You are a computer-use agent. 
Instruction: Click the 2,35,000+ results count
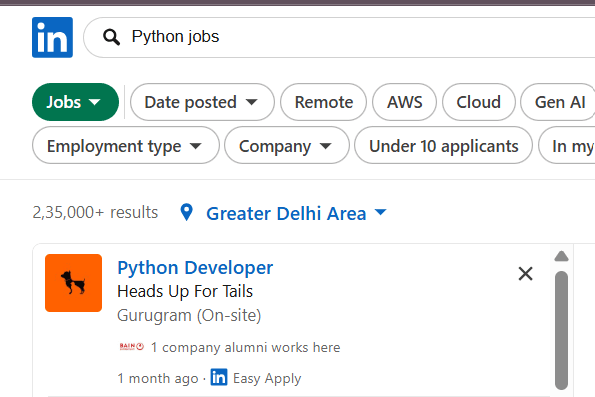click(95, 213)
